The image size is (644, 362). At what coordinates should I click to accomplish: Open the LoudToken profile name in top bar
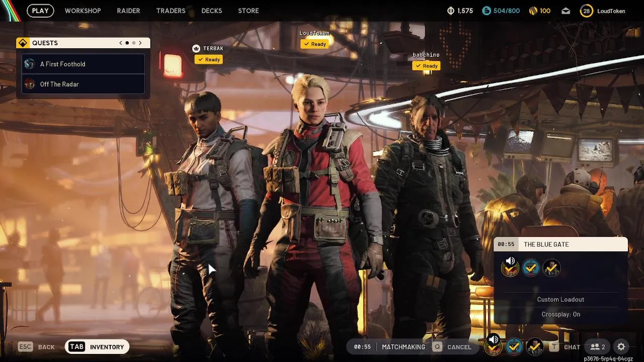pyautogui.click(x=611, y=11)
